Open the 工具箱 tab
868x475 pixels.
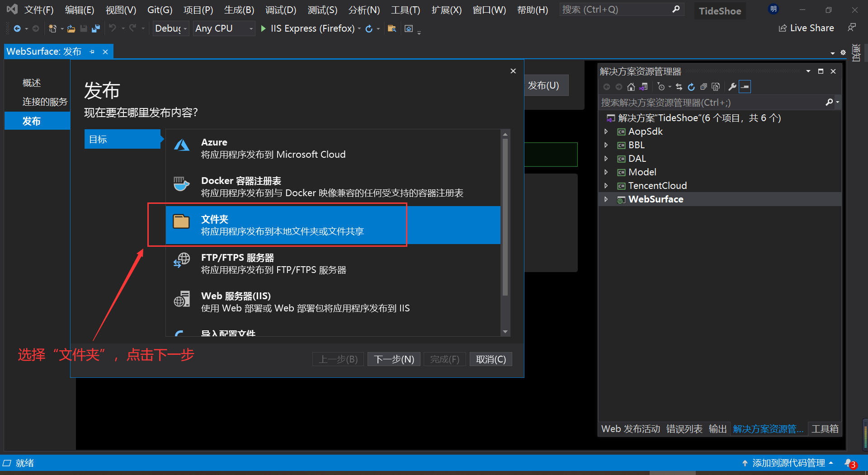pos(825,429)
